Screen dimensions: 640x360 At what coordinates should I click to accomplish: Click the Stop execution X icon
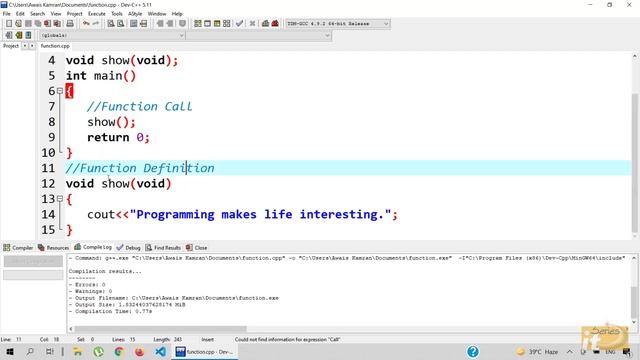pyautogui.click(x=252, y=24)
